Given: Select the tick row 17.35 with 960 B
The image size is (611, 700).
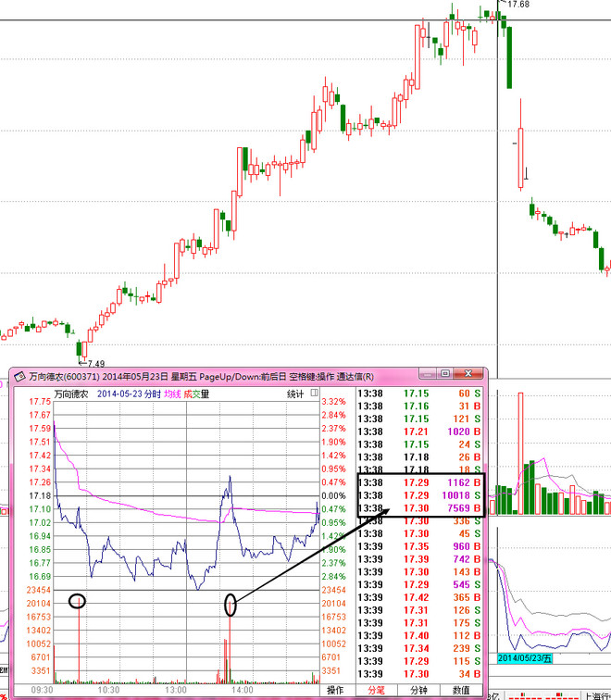Looking at the screenshot, I should (x=419, y=546).
